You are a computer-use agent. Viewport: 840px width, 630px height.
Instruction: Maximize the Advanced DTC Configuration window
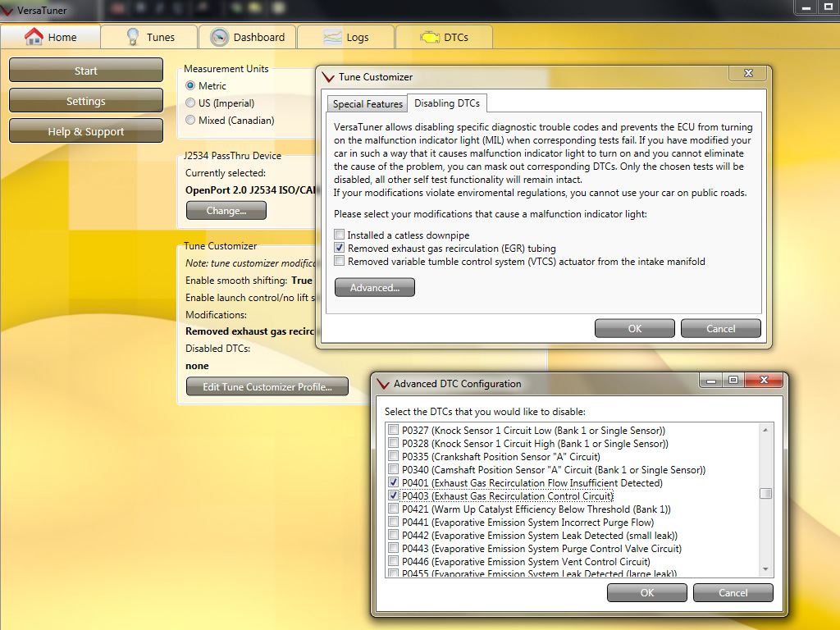(733, 381)
